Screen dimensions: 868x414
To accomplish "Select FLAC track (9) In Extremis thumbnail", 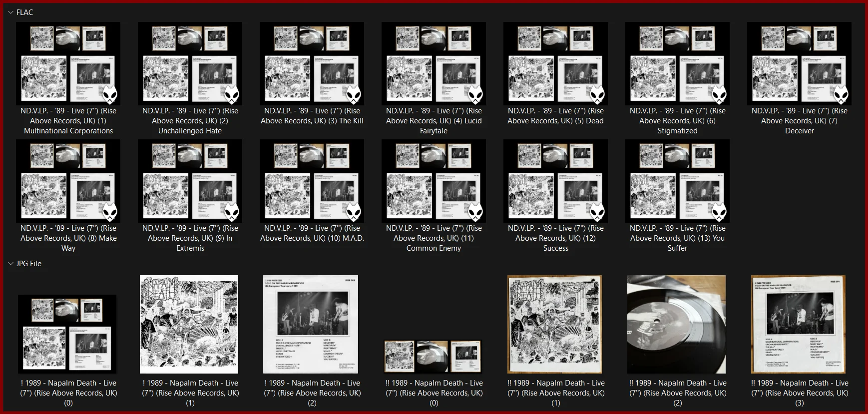I will (190, 181).
